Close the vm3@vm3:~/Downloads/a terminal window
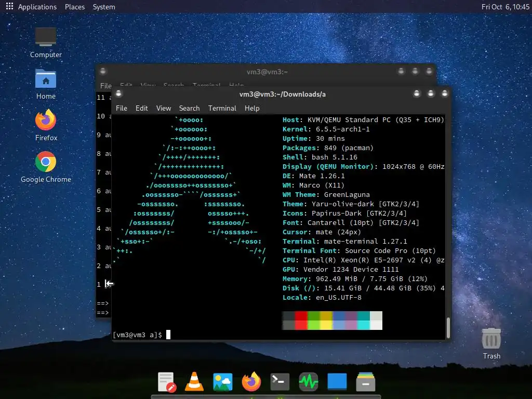Image resolution: width=532 pixels, height=399 pixels. [445, 94]
